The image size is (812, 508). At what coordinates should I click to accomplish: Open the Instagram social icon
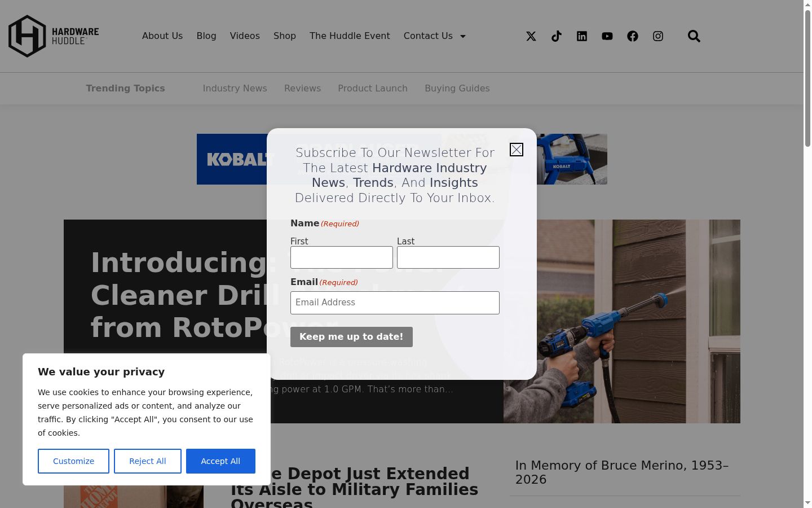[x=658, y=36]
